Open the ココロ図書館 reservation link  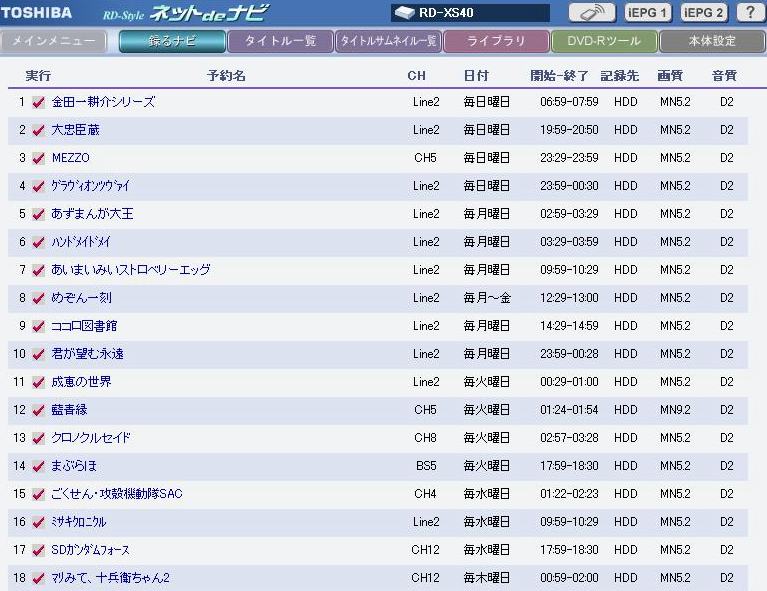(x=84, y=326)
